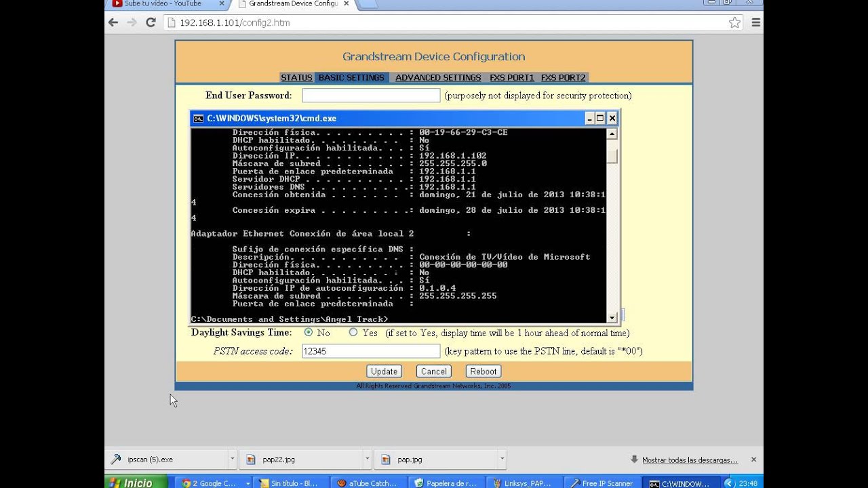Select 'No' for Daylight Savings Time
The image size is (868, 488).
309,333
